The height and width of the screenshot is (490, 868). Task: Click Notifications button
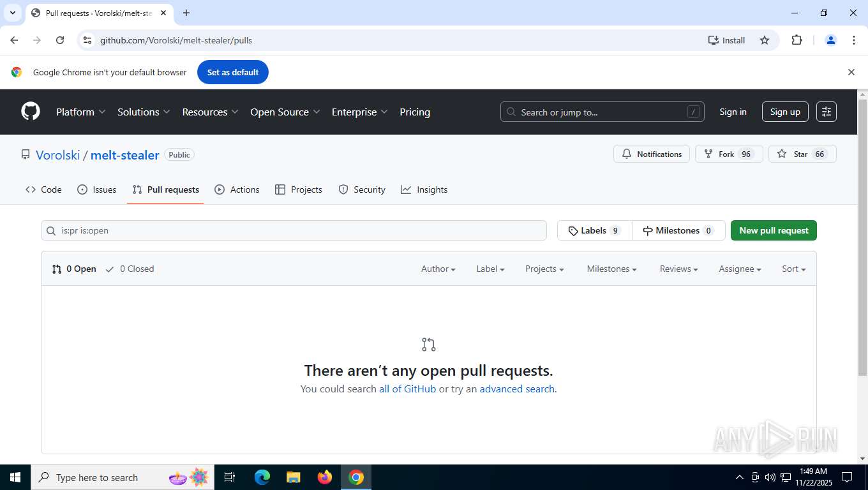pyautogui.click(x=652, y=154)
